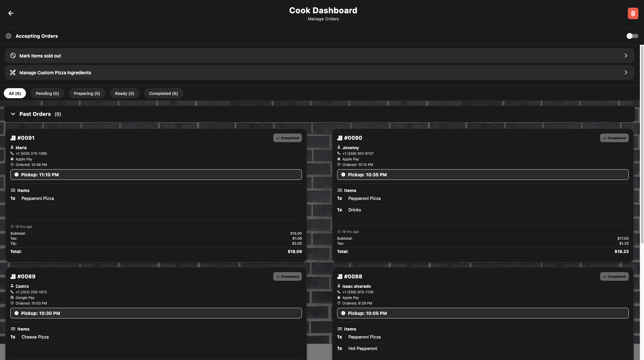Click the receipt icon for order #0091

13,138
